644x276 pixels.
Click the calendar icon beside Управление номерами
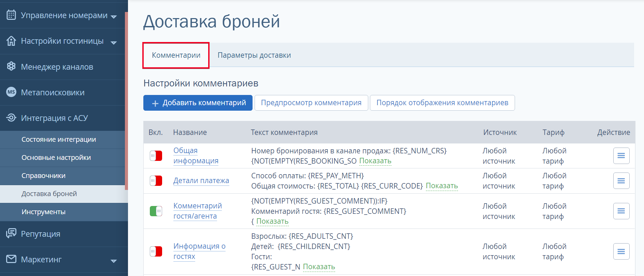(11, 15)
